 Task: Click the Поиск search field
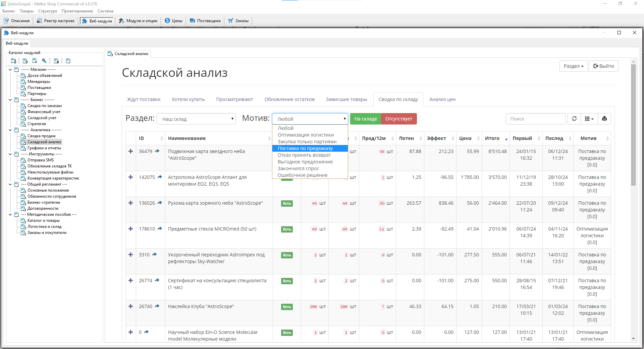[536, 119]
